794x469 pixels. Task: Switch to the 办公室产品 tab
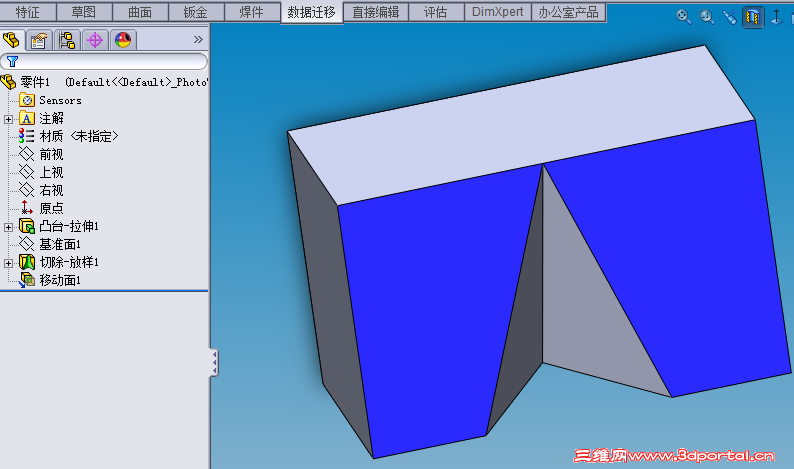(x=568, y=12)
